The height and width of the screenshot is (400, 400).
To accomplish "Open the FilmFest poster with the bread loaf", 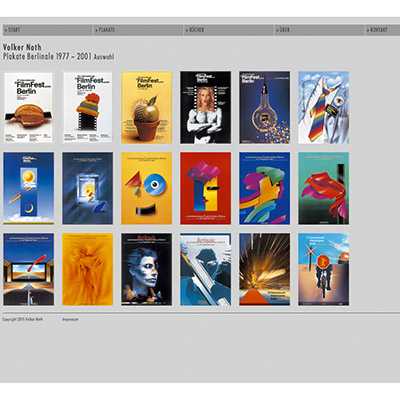I will coord(28,108).
